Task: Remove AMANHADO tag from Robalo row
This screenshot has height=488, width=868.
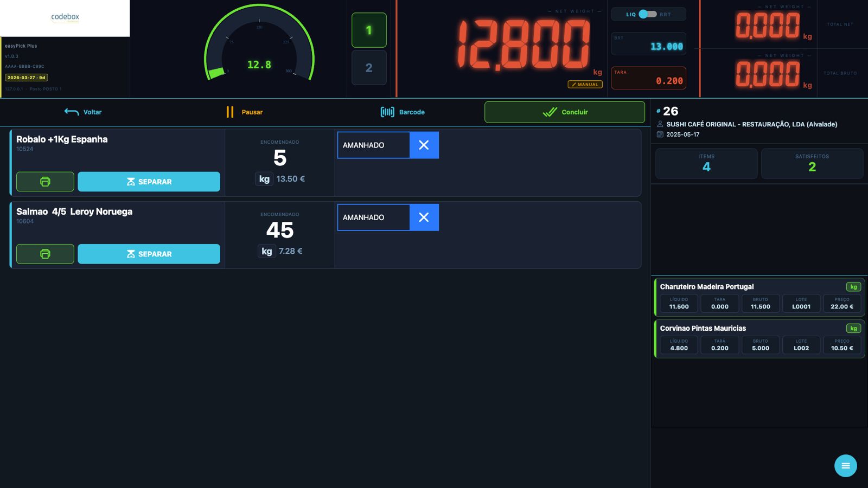Action: coord(424,145)
